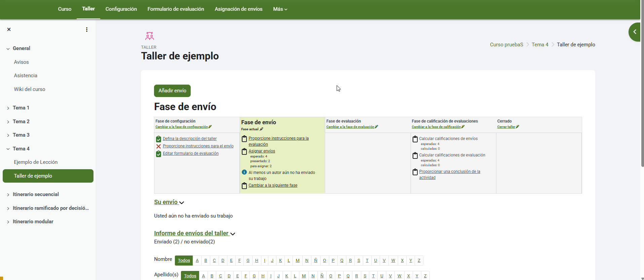
Task: Click Cambiar a la fase de calificación link
Action: coord(436,127)
